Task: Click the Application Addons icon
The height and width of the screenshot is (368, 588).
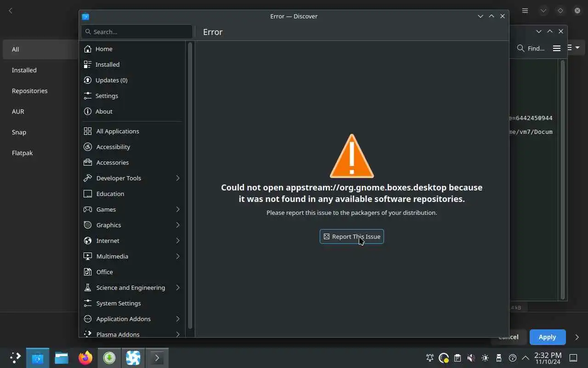Action: click(x=88, y=319)
